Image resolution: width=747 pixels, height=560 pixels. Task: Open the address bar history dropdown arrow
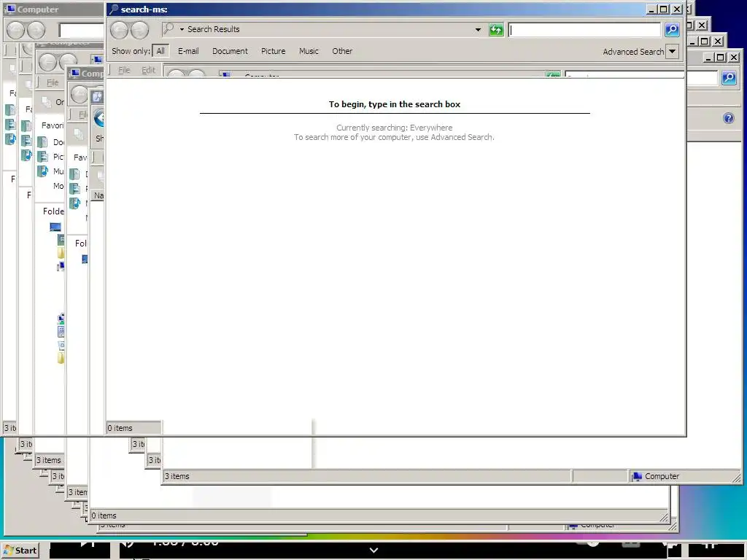click(x=478, y=30)
